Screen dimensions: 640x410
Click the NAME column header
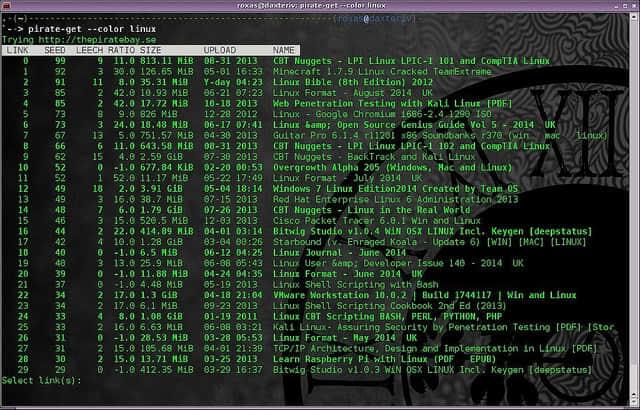point(284,49)
